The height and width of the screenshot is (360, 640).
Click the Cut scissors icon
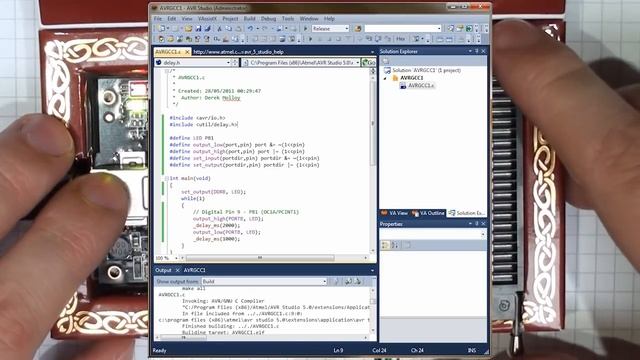pos(219,29)
